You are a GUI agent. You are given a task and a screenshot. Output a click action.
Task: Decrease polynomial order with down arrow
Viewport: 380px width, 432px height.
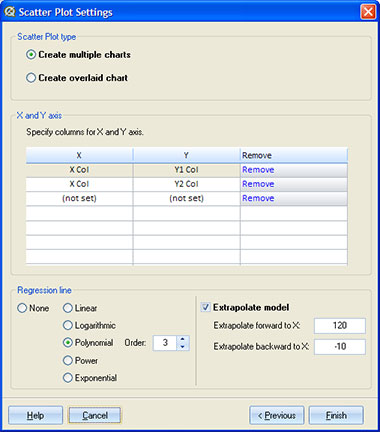(183, 347)
